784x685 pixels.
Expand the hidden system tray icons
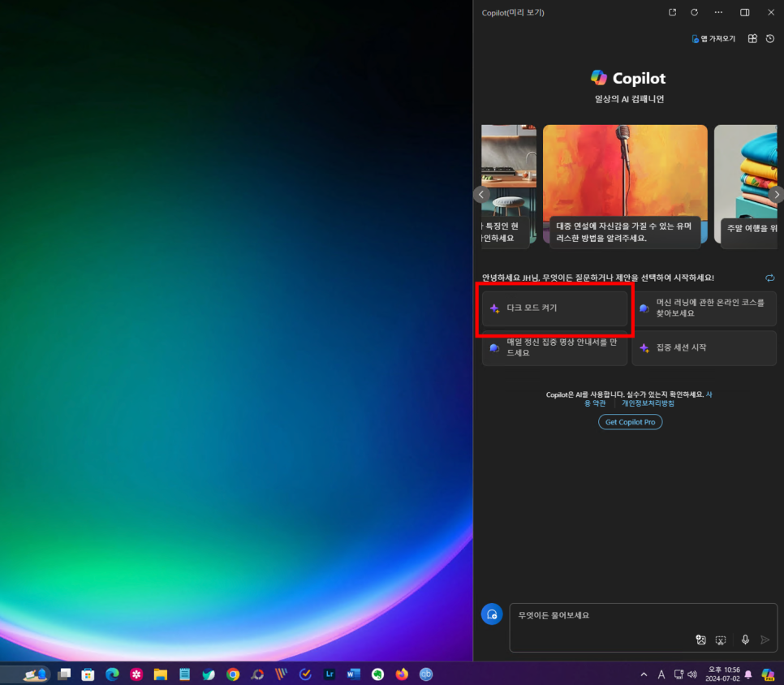point(644,675)
